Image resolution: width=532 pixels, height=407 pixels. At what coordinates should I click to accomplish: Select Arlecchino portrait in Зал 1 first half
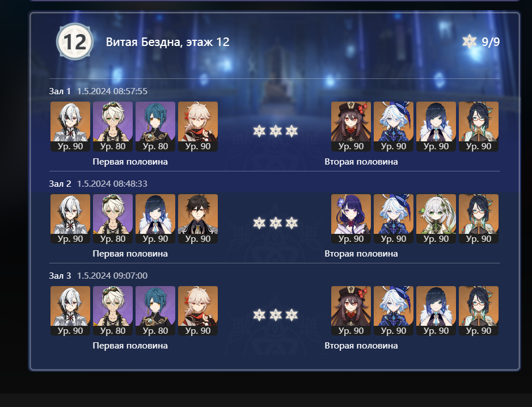coord(70,126)
